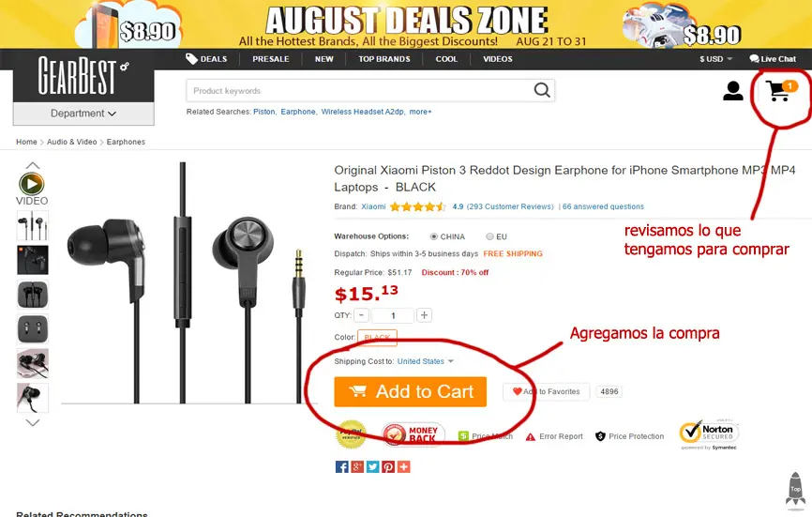Screen dimensions: 812x517
Task: Open 293 Customer Reviews link
Action: click(510, 206)
